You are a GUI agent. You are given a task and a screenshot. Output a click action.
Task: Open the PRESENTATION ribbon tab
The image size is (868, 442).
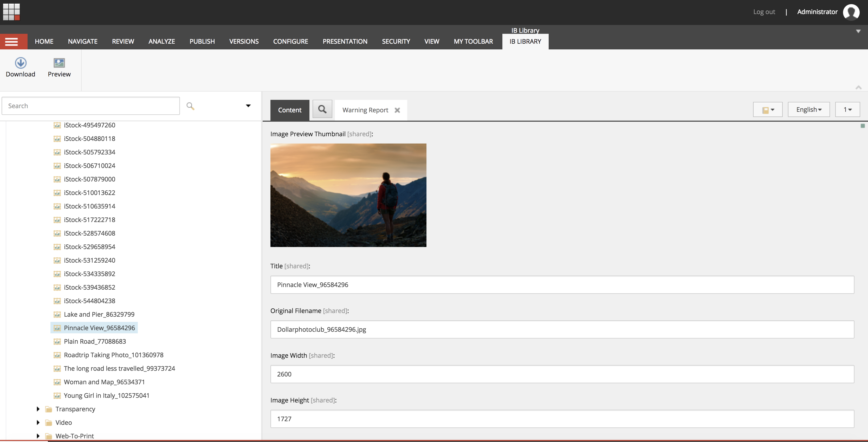click(x=345, y=41)
